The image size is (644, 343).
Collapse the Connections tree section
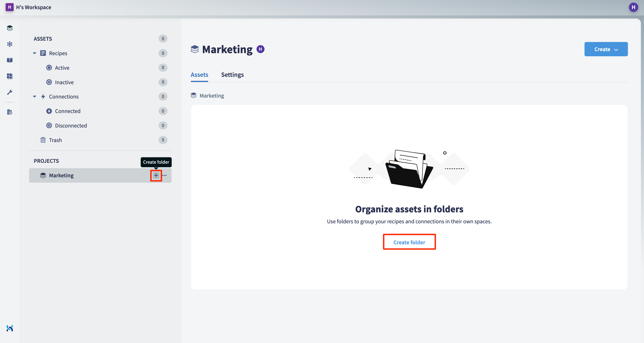tap(34, 97)
